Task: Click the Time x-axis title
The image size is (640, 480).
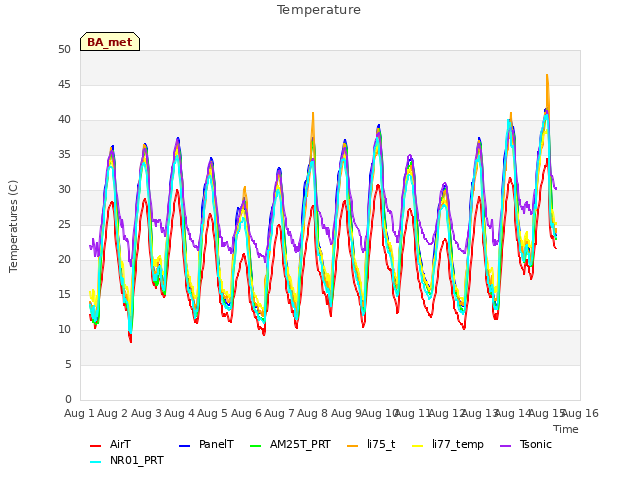Action: pyautogui.click(x=566, y=429)
